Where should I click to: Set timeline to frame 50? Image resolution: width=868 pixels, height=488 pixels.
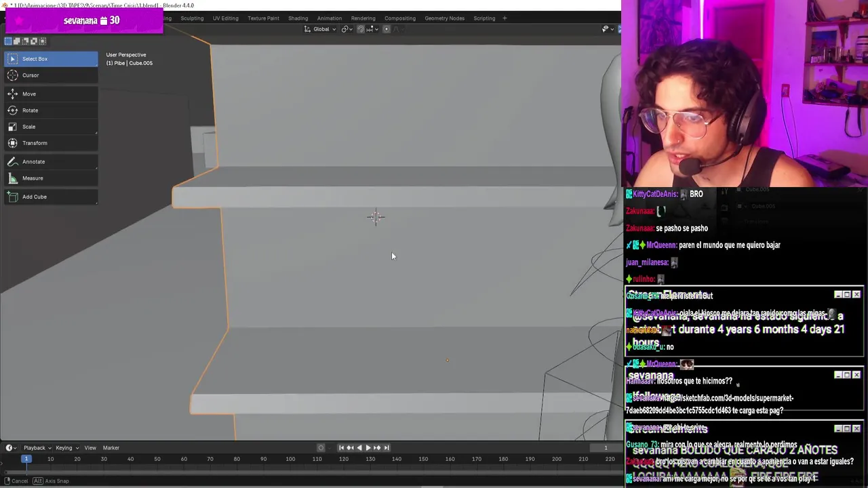click(x=157, y=459)
